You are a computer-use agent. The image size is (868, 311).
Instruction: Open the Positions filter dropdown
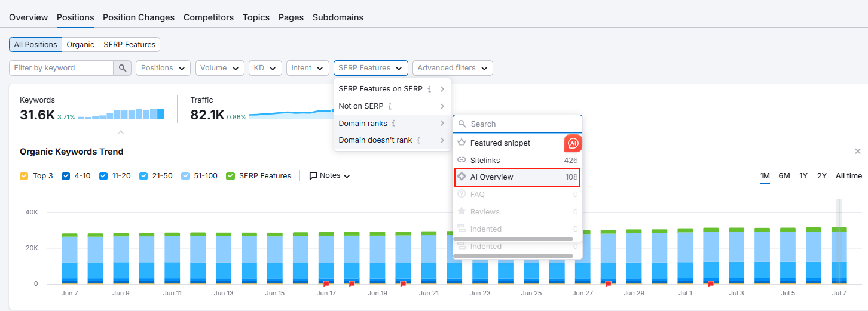tap(163, 68)
